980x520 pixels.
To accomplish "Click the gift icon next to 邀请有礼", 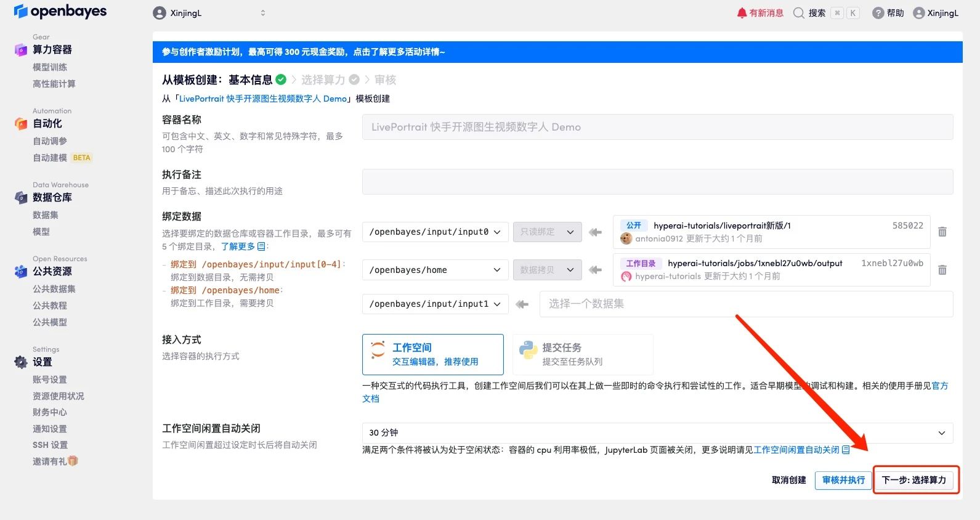I will (73, 461).
